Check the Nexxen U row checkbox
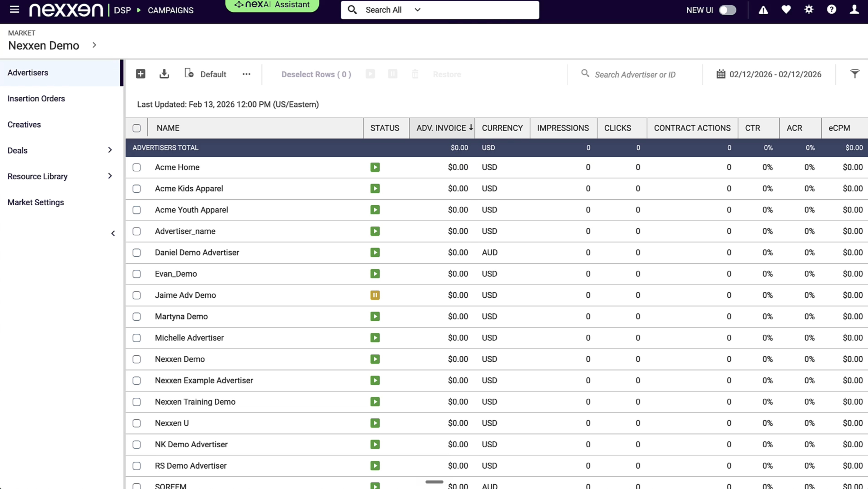 (x=137, y=423)
